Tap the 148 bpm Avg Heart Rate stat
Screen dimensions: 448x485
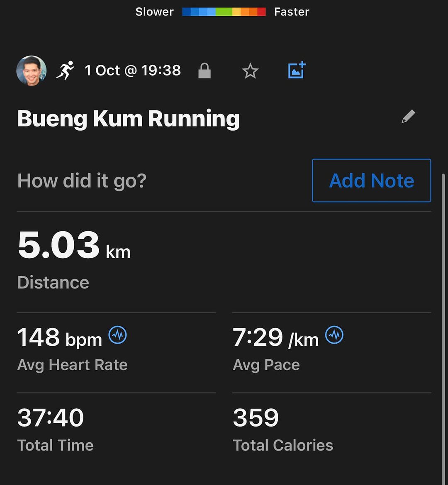point(72,349)
